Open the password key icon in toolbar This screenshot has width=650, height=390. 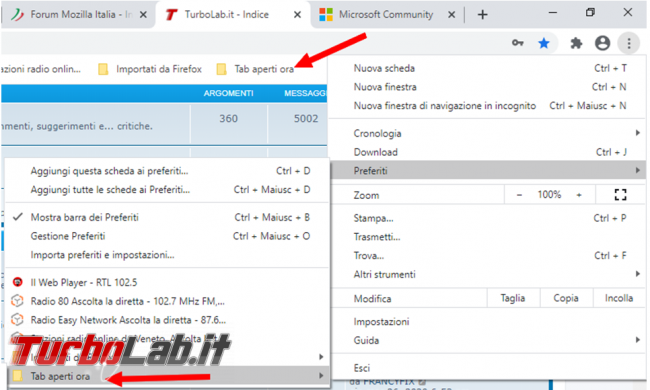[x=517, y=43]
